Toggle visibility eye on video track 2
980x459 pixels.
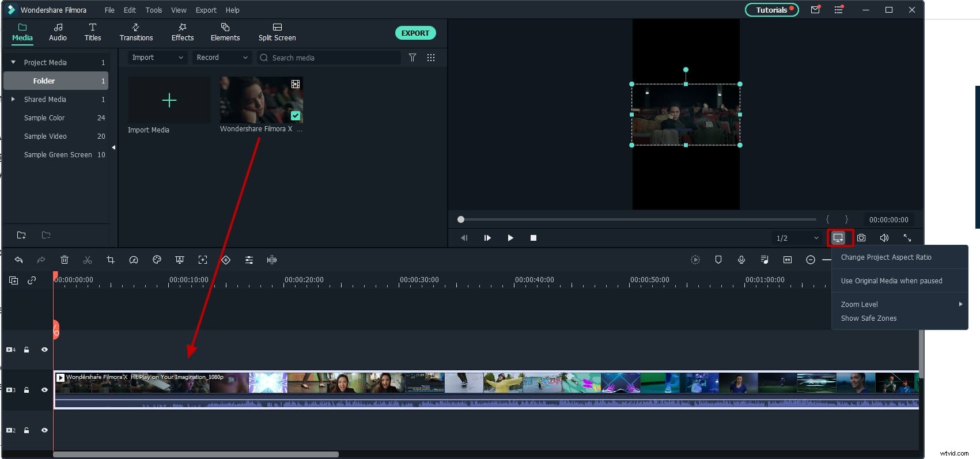(44, 430)
